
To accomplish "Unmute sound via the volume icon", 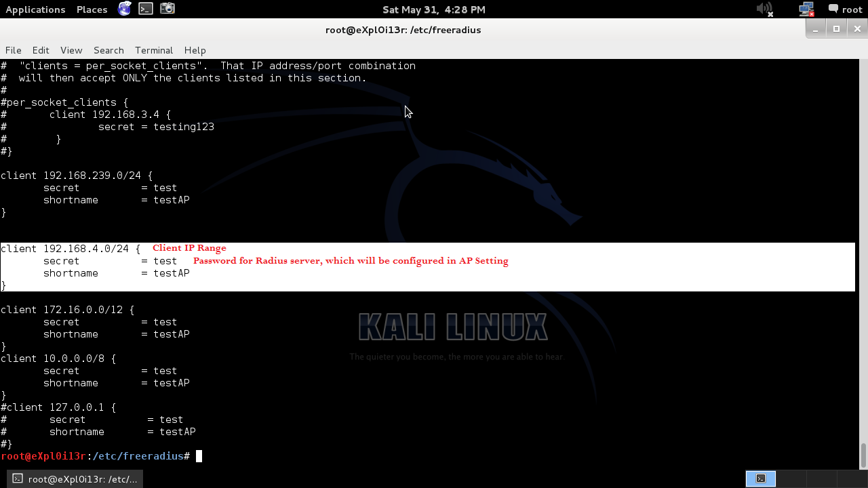I will click(764, 9).
